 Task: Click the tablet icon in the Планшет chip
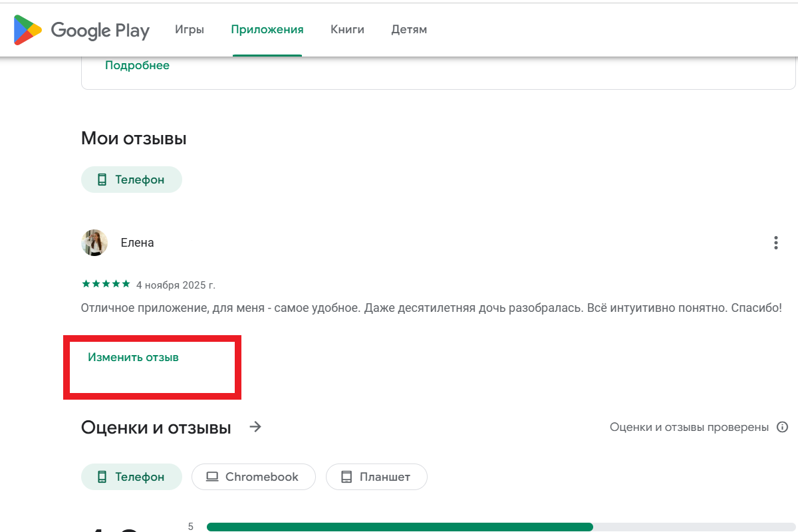click(346, 476)
